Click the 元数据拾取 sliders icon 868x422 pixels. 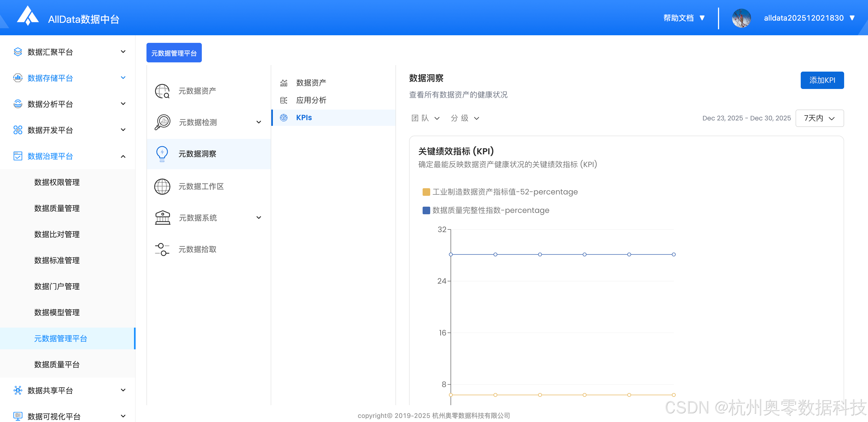click(162, 249)
